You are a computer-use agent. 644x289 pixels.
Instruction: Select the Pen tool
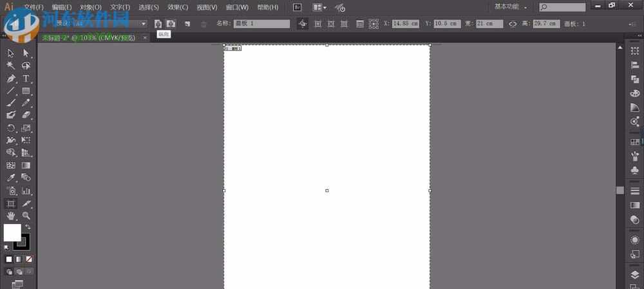click(11, 78)
